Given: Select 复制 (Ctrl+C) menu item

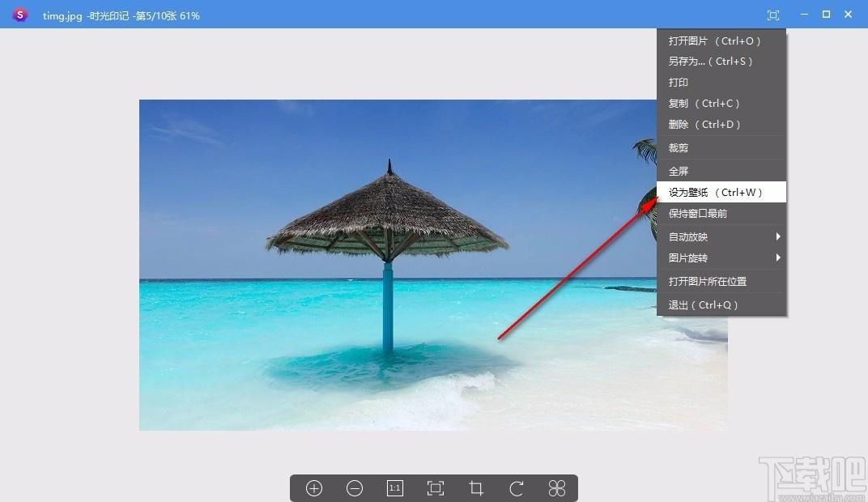Looking at the screenshot, I should coord(721,104).
